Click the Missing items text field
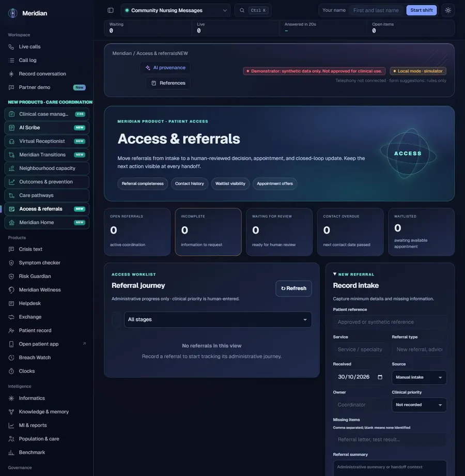This screenshot has width=465, height=476. point(390,440)
